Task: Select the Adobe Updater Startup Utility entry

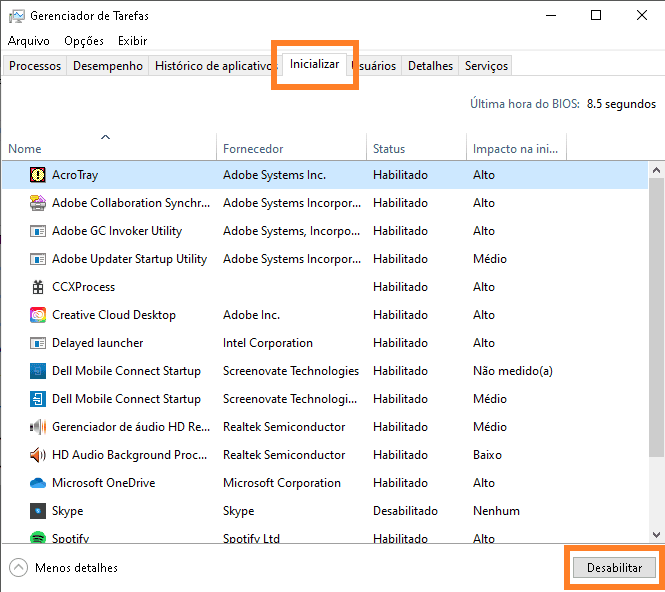Action: (129, 259)
